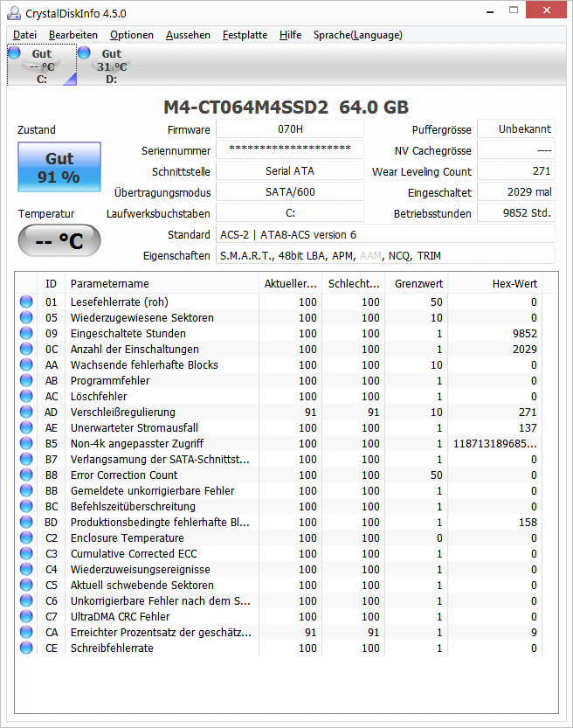
Task: Click the Eingeschaltet value 2029 mal
Action: 516,192
